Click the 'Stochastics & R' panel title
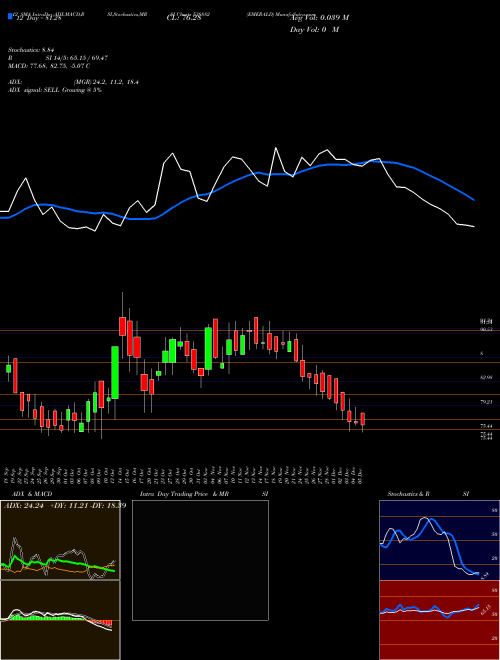 coord(408,494)
